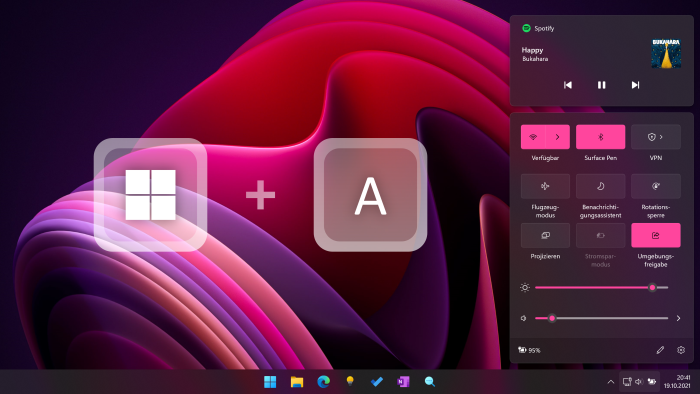Disable Umgebungsfreigabe nearby sharing
Viewport: 700px width, 394px height.
point(656,235)
